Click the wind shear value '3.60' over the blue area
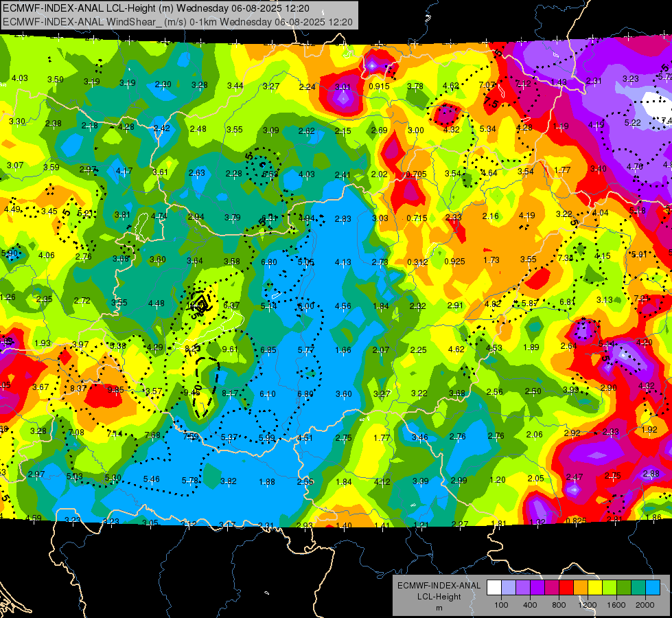 (x=344, y=393)
